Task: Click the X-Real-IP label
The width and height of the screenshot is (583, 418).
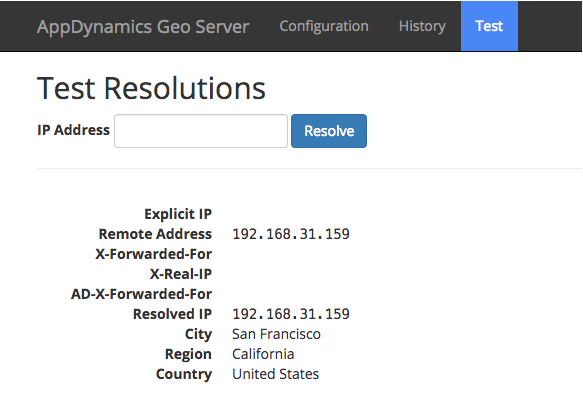Action: [x=181, y=274]
